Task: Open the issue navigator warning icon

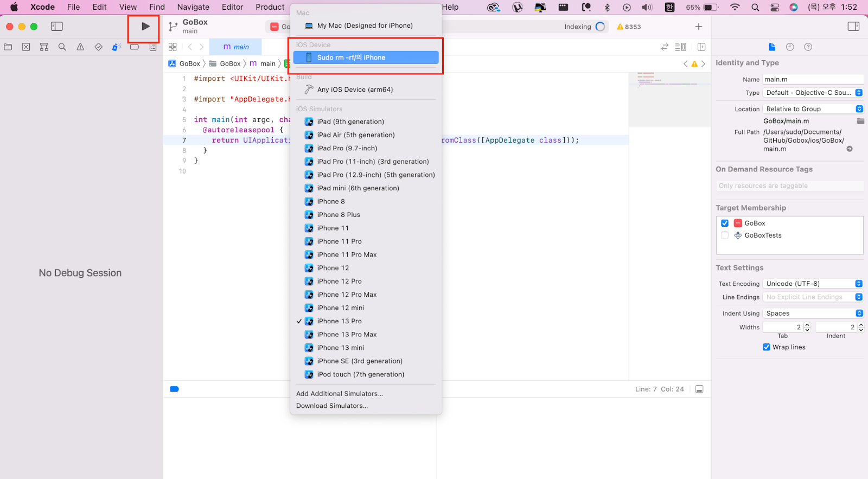Action: point(80,47)
